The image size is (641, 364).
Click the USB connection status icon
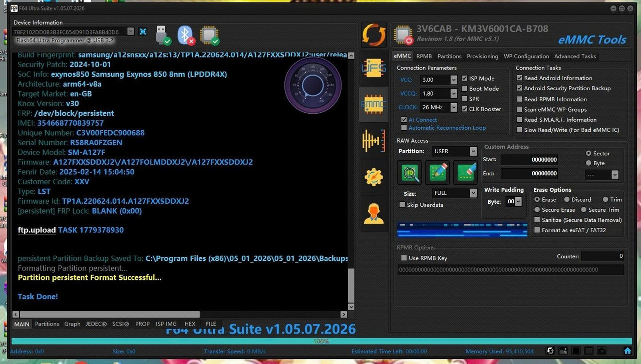[163, 35]
